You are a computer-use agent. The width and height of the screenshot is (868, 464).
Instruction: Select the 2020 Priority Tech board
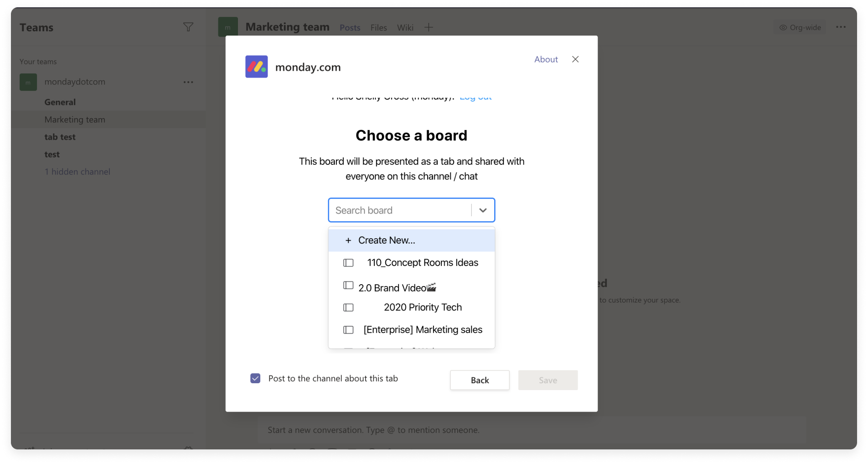pos(422,307)
